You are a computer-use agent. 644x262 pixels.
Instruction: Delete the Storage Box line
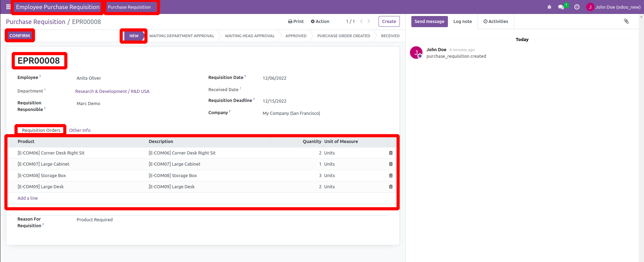coord(391,176)
